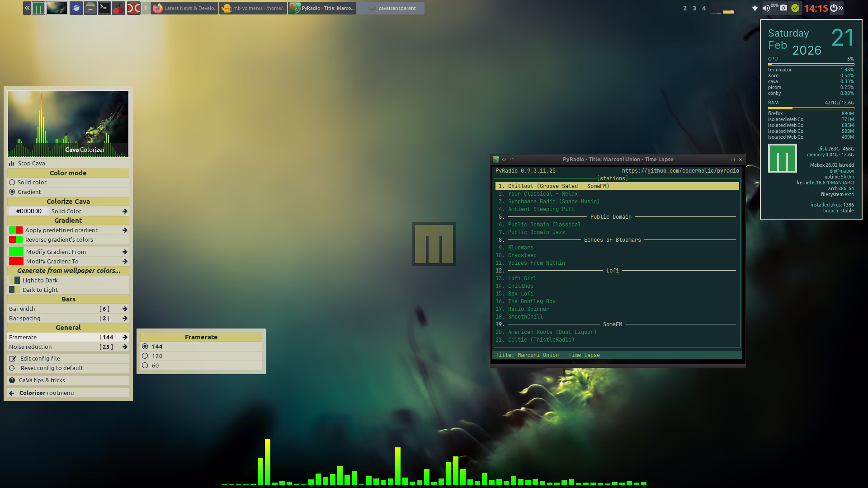
Task: Go back to the Colorizer rootmenu
Action: (x=46, y=393)
